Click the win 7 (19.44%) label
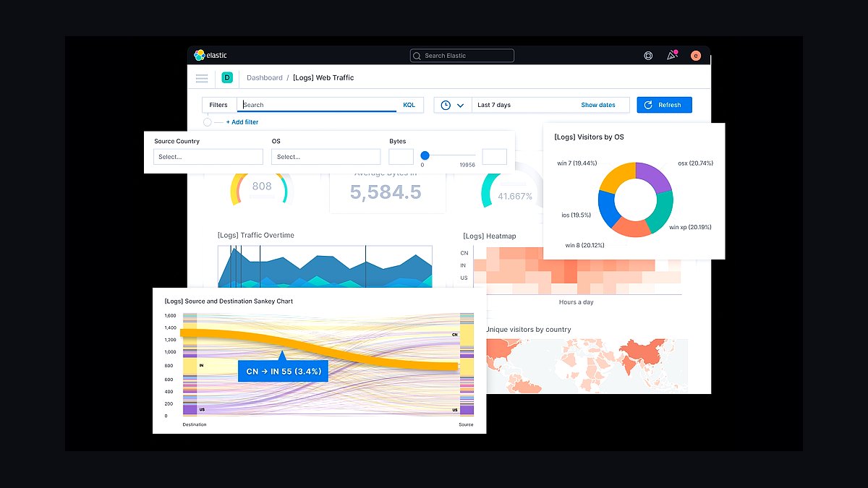Image resolution: width=868 pixels, height=488 pixels. pyautogui.click(x=577, y=163)
